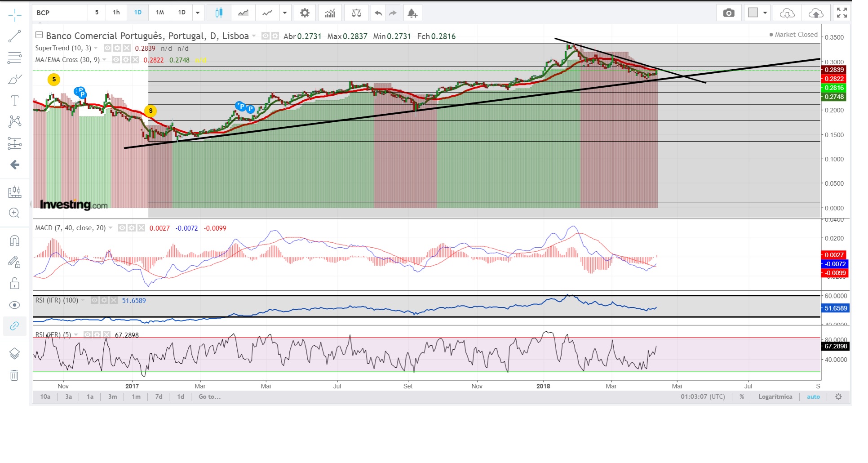
Task: Open the indicators panel
Action: pos(330,13)
